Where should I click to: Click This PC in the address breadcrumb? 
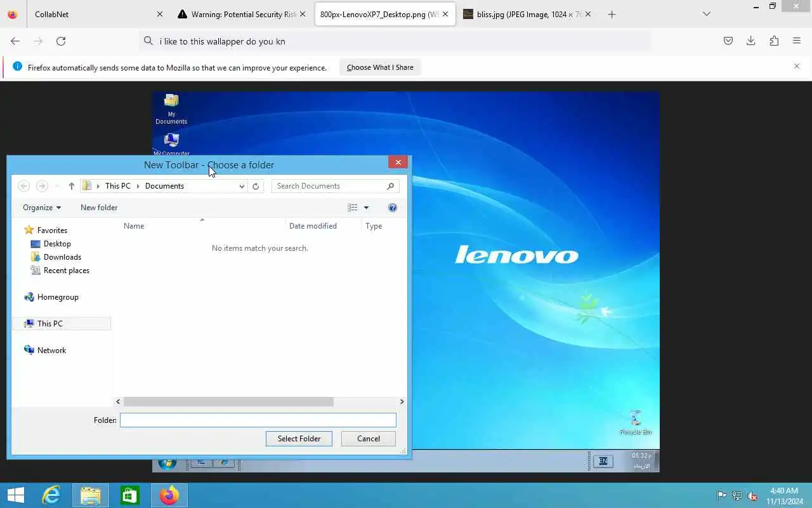[118, 186]
